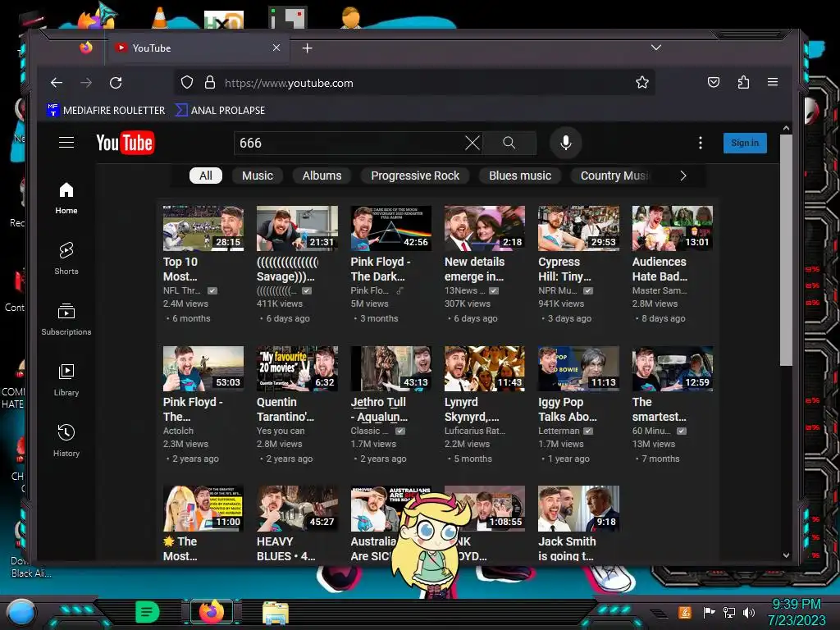Click the tracking protection shield icon
The height and width of the screenshot is (630, 840).
(x=186, y=83)
